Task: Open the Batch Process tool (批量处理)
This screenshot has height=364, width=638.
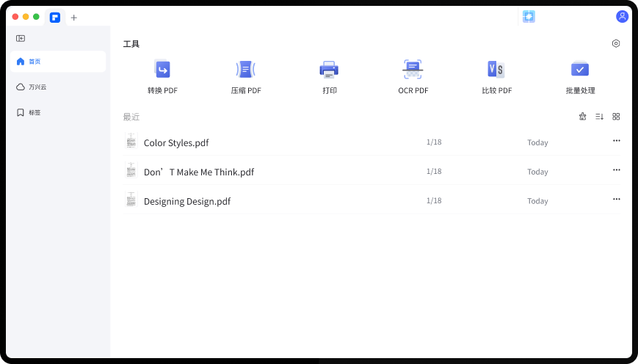Action: coord(580,76)
